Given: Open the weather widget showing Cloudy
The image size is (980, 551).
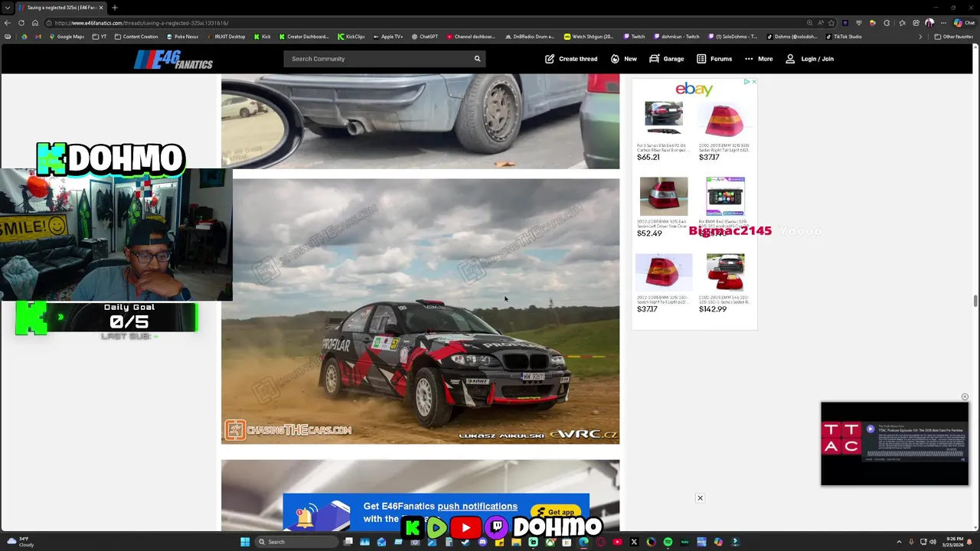Looking at the screenshot, I should tap(21, 542).
